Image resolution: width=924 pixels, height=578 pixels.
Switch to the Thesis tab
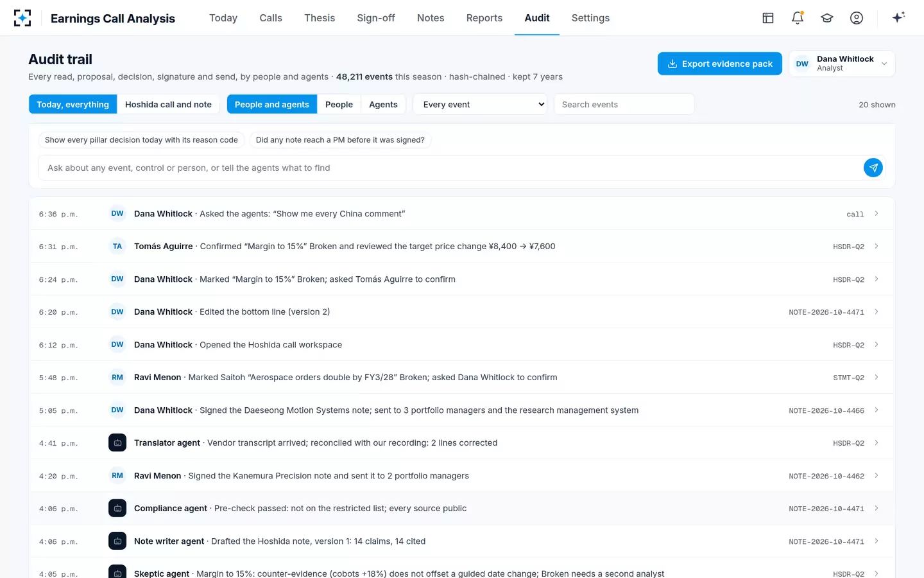(320, 18)
